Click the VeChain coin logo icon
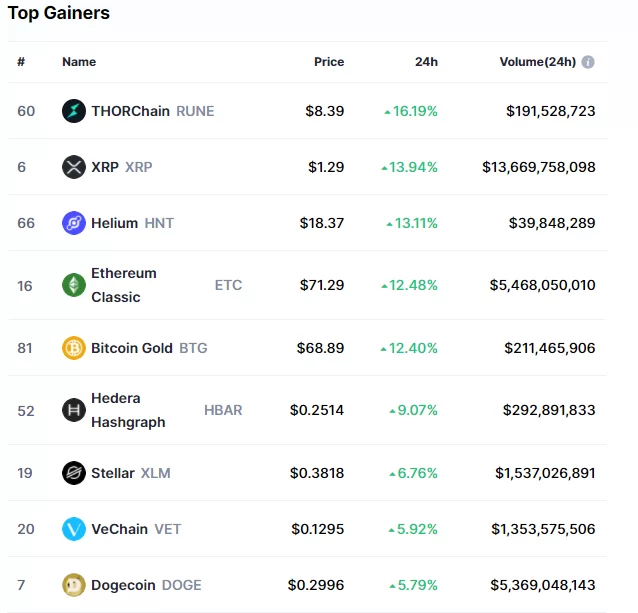The width and height of the screenshot is (638, 613). [x=74, y=529]
